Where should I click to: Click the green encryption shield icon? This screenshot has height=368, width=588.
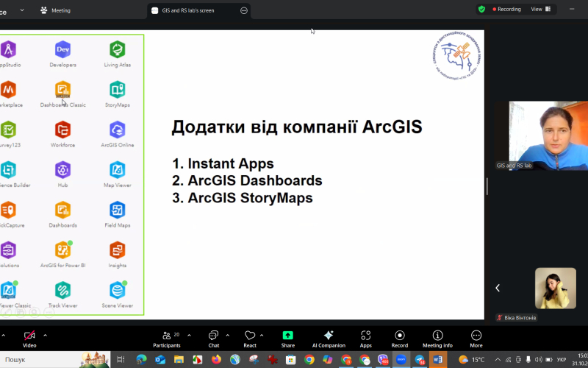pos(481,9)
